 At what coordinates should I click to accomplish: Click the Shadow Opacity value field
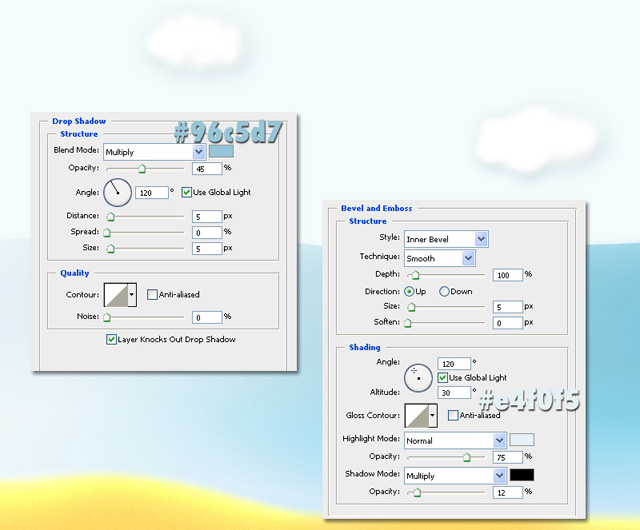(507, 492)
